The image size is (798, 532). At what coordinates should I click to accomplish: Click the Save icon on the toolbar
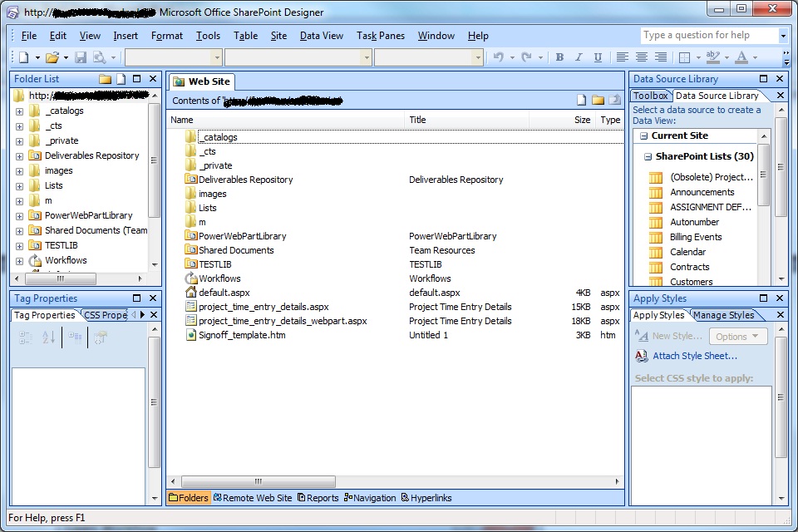pyautogui.click(x=79, y=57)
